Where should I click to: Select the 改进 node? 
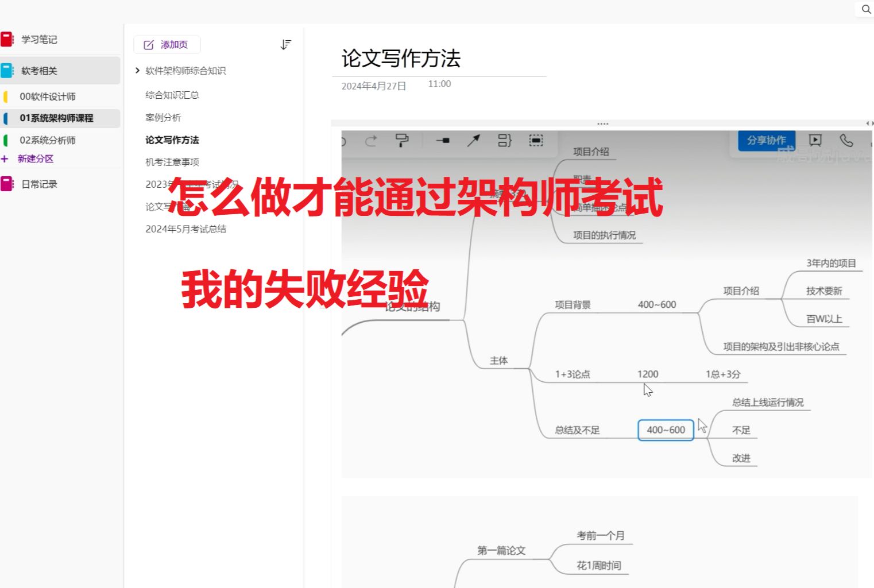point(741,458)
